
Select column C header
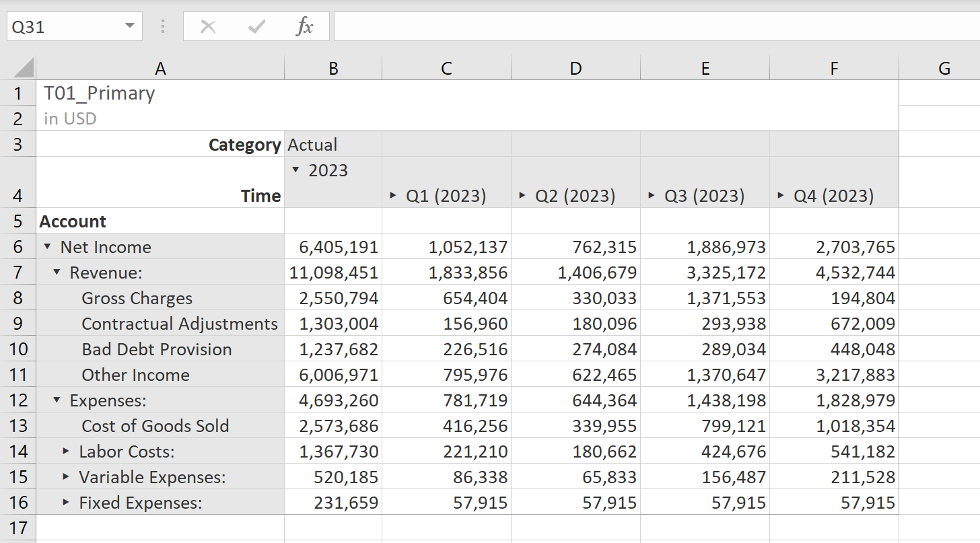(x=446, y=67)
